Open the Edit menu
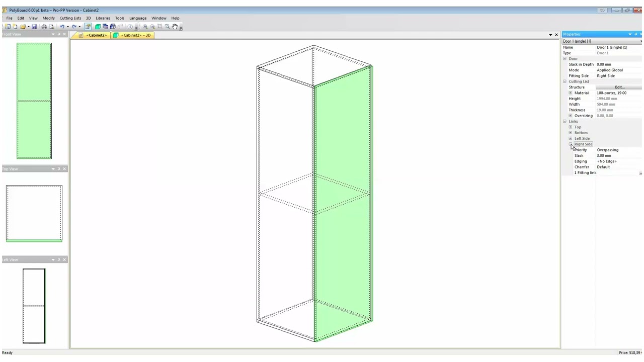Screen dimensions: 644x362 21,18
